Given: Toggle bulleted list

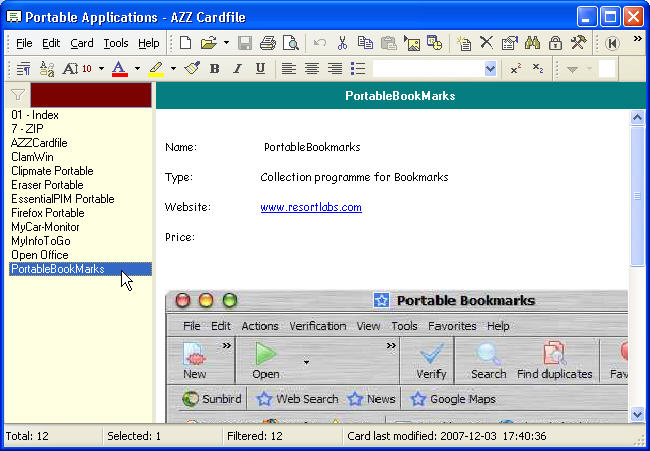Looking at the screenshot, I should [x=358, y=68].
